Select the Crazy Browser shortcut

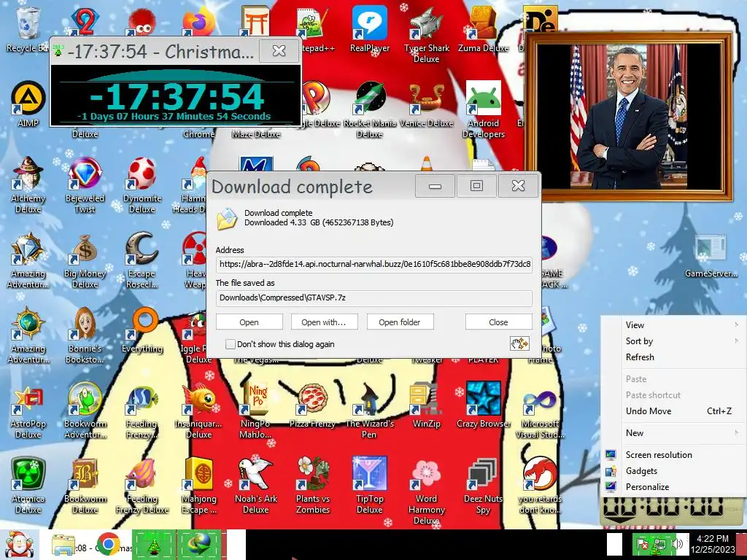click(x=483, y=405)
